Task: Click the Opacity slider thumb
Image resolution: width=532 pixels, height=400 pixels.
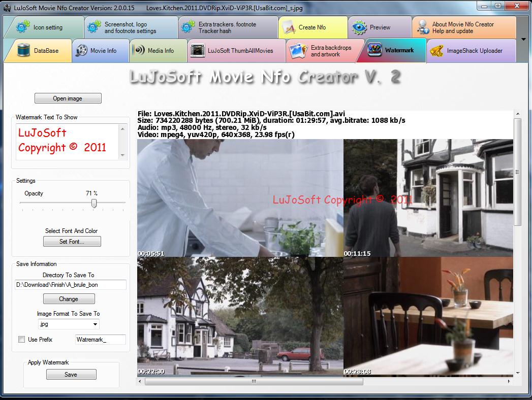Action: point(94,203)
